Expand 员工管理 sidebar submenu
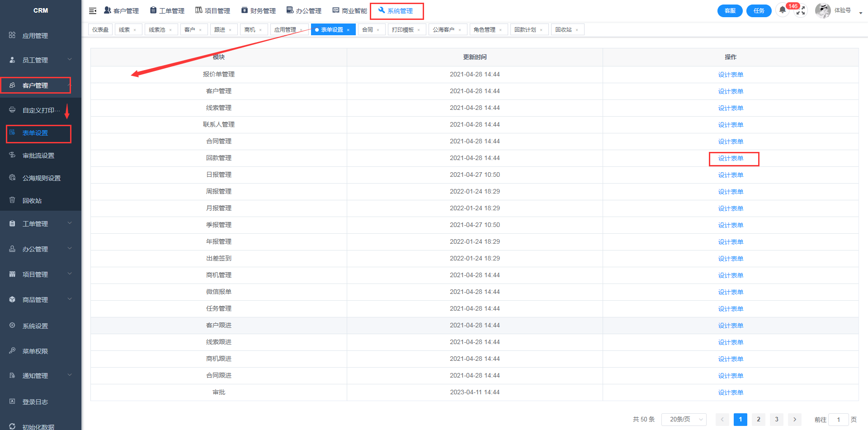This screenshot has height=430, width=868. point(69,60)
